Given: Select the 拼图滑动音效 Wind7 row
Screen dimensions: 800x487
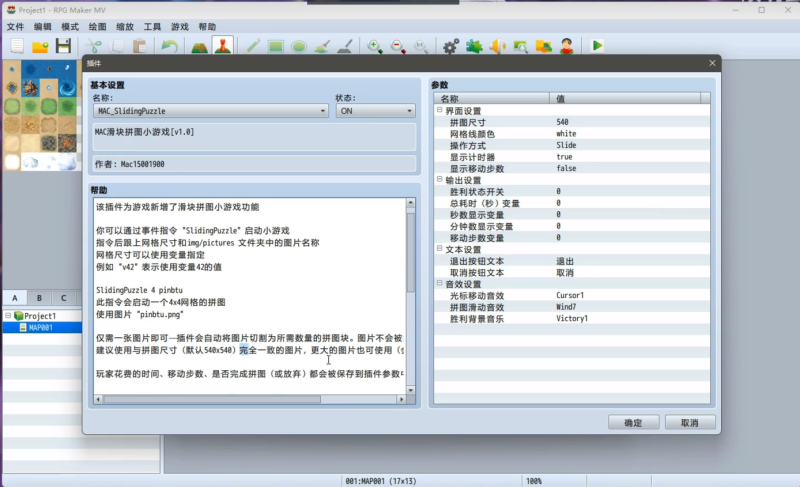Looking at the screenshot, I should click(571, 307).
